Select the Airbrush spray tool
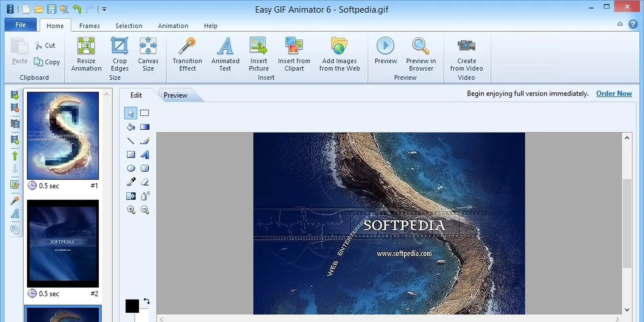The image size is (644, 322). coord(145,196)
